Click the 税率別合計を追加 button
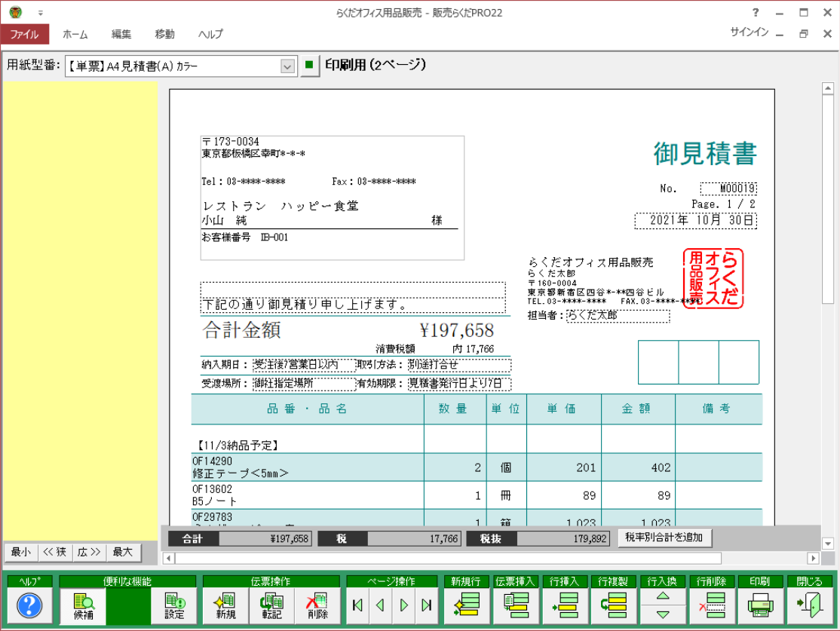840x631 pixels. click(664, 538)
